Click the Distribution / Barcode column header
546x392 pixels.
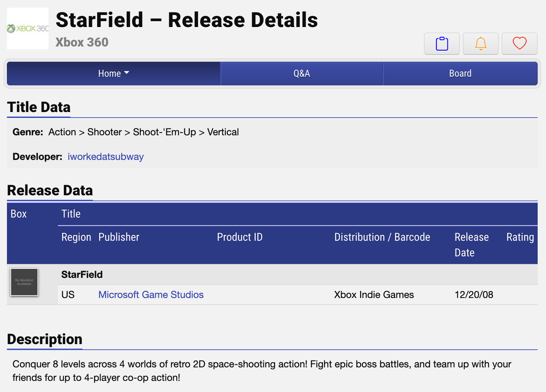(382, 237)
